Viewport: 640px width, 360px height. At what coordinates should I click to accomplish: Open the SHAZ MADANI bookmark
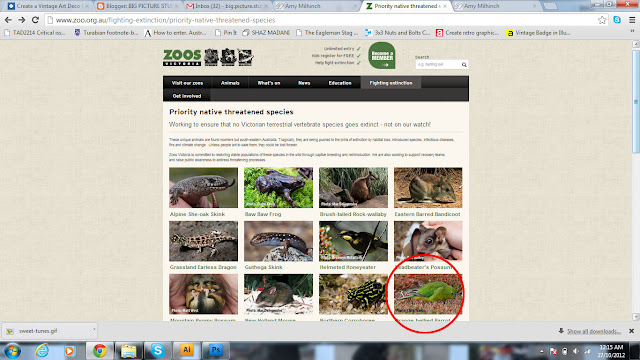pyautogui.click(x=266, y=33)
